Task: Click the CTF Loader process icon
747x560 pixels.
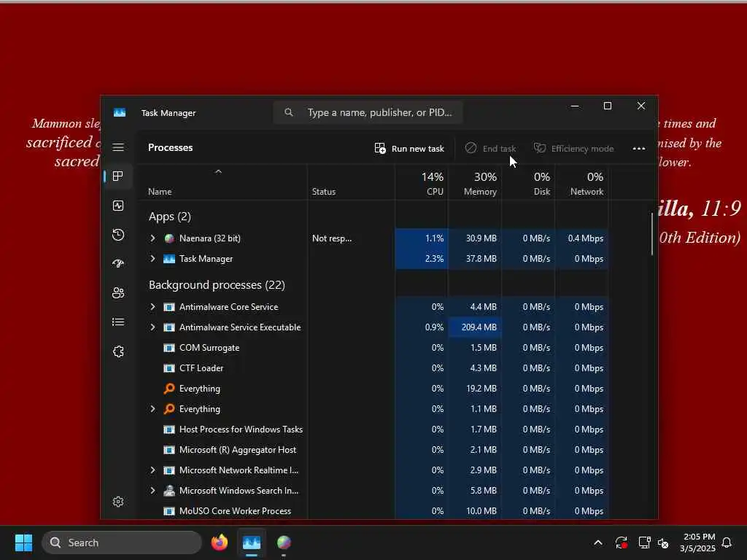Action: pyautogui.click(x=169, y=368)
